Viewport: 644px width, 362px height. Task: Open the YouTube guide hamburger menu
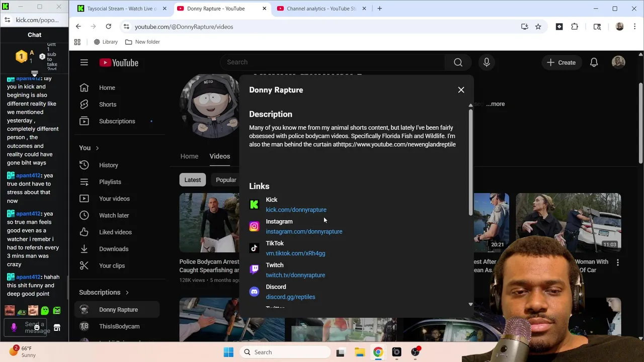click(84, 62)
